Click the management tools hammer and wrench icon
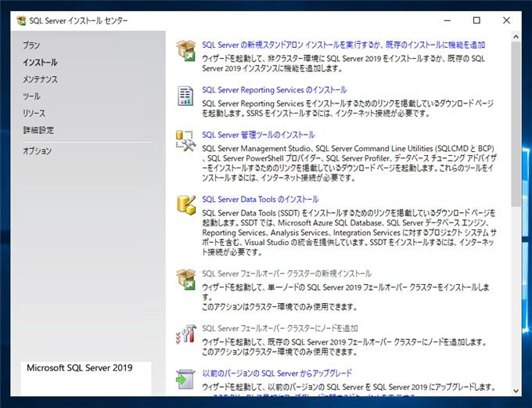 pyautogui.click(x=186, y=141)
